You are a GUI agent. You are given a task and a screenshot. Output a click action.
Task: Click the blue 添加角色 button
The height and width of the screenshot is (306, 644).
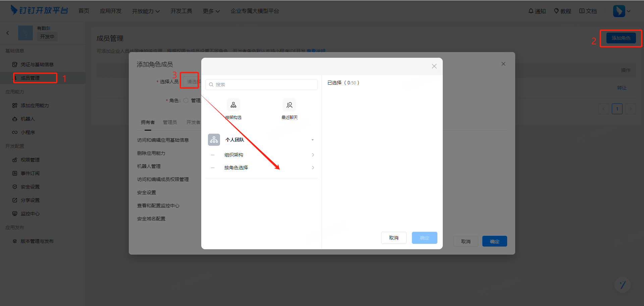[x=621, y=38]
